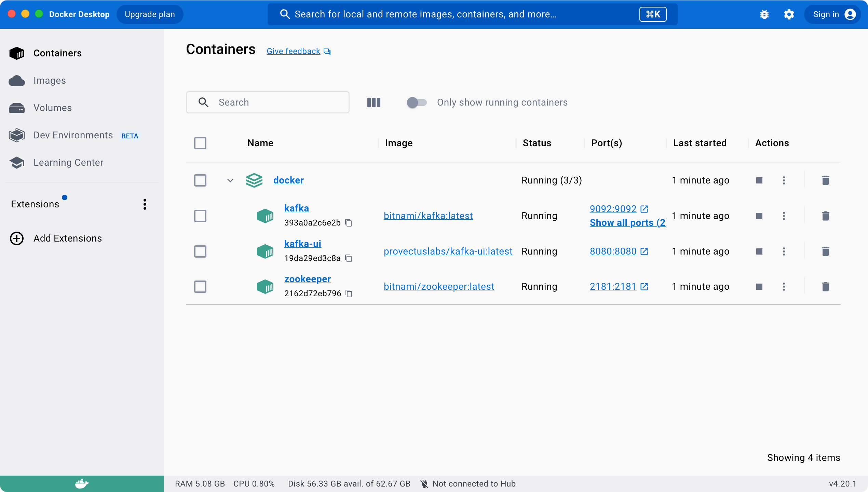Stop the docker compose stack
This screenshot has height=492, width=868.
759,180
